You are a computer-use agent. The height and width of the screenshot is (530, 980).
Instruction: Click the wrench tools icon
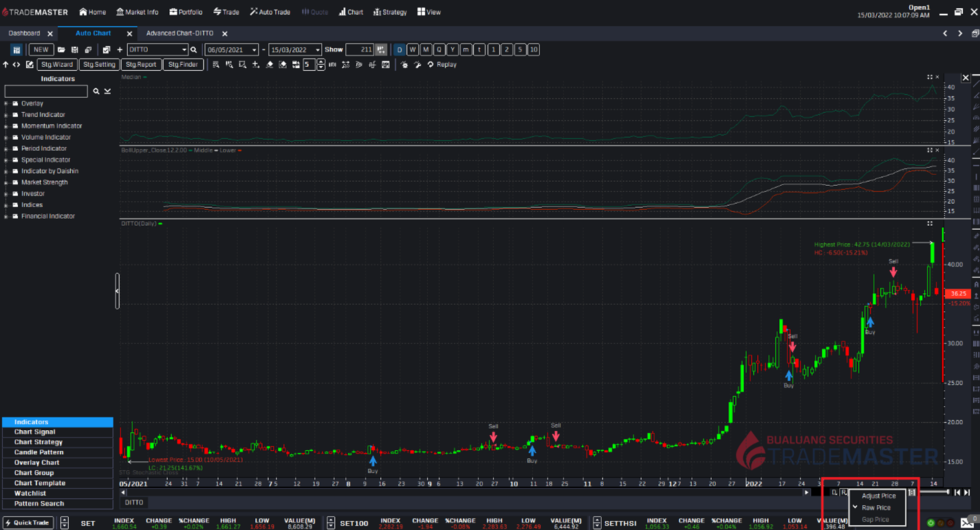pos(417,65)
